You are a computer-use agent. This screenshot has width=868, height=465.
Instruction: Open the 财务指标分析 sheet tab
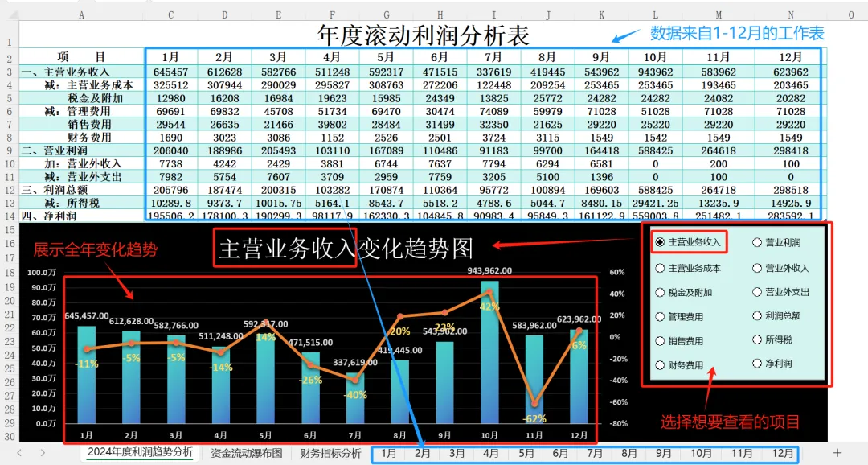coord(330,454)
